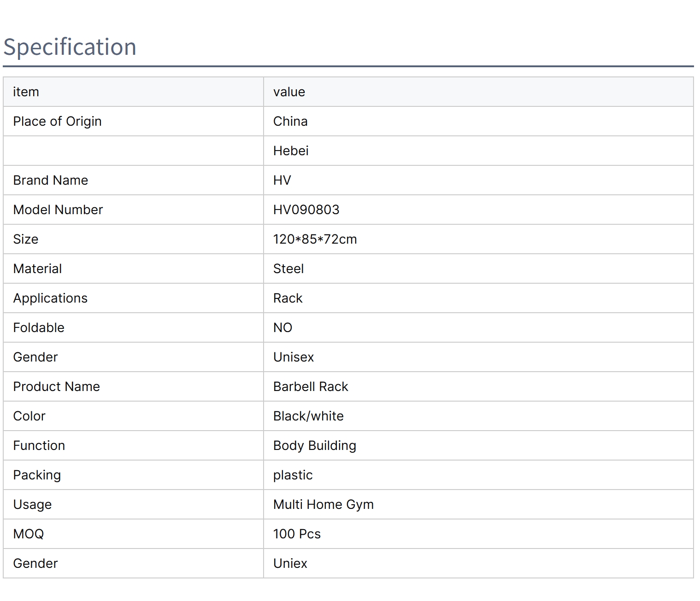This screenshot has width=700, height=601.
Task: Select the Foldable value 'NO'
Action: coord(282,328)
